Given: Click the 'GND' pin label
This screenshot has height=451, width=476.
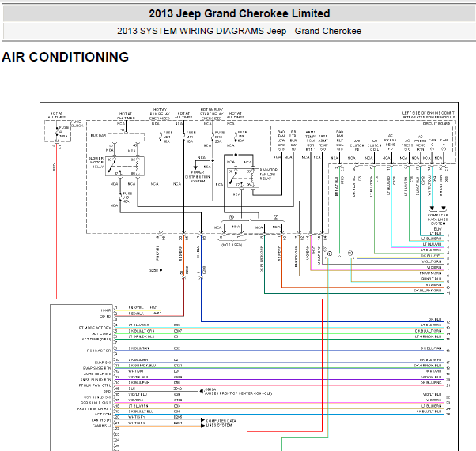Looking at the screenshot, I should click(x=108, y=391).
